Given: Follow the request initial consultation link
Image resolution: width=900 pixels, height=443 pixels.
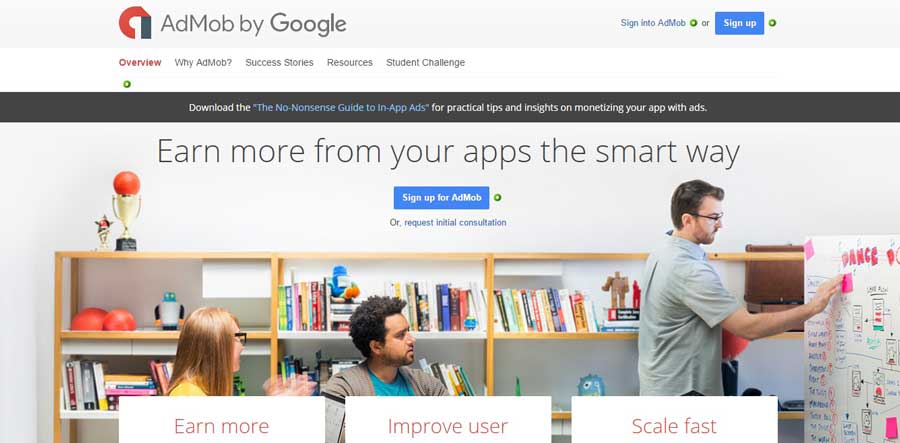Looking at the screenshot, I should pyautogui.click(x=455, y=222).
